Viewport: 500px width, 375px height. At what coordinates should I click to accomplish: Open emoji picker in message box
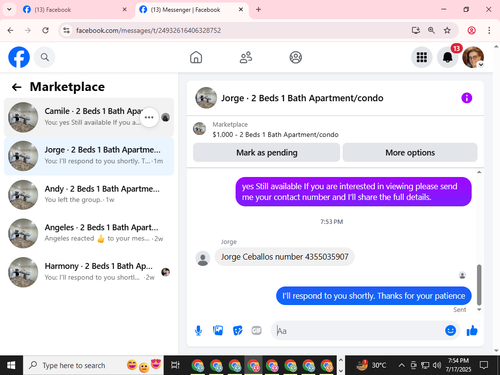(450, 330)
